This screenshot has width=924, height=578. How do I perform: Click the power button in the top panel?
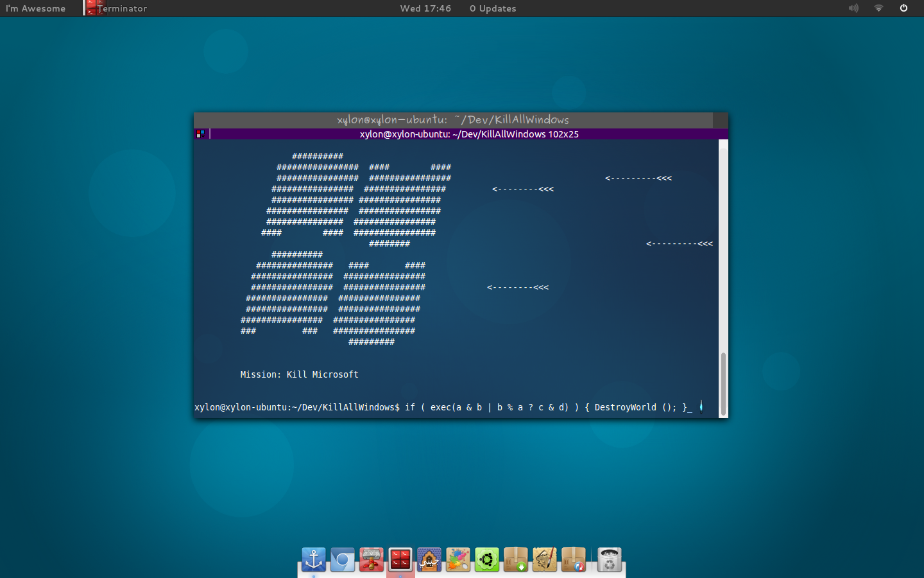[x=903, y=8]
